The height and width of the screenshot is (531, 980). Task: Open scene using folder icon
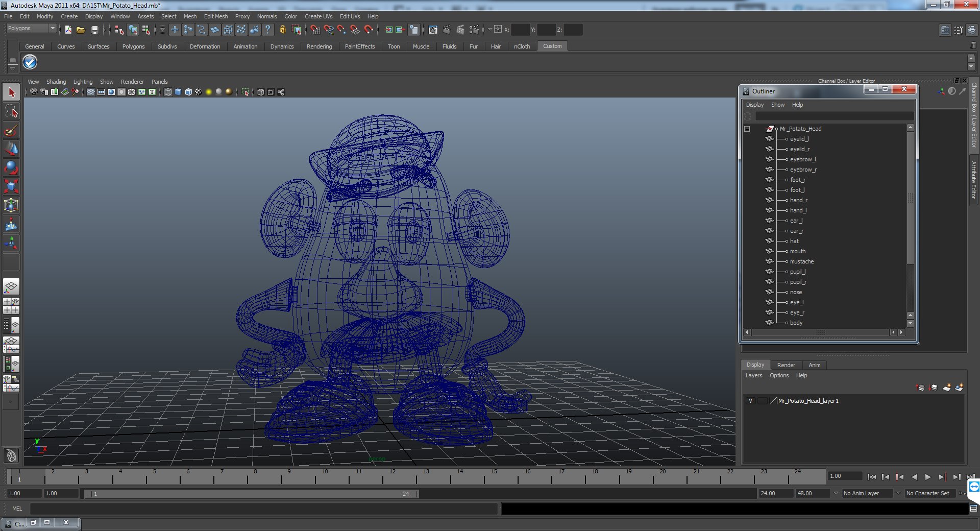point(81,30)
